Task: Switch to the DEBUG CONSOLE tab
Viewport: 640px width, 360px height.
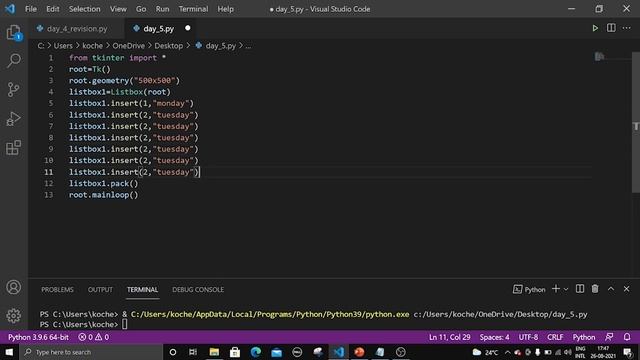Action: click(x=198, y=289)
